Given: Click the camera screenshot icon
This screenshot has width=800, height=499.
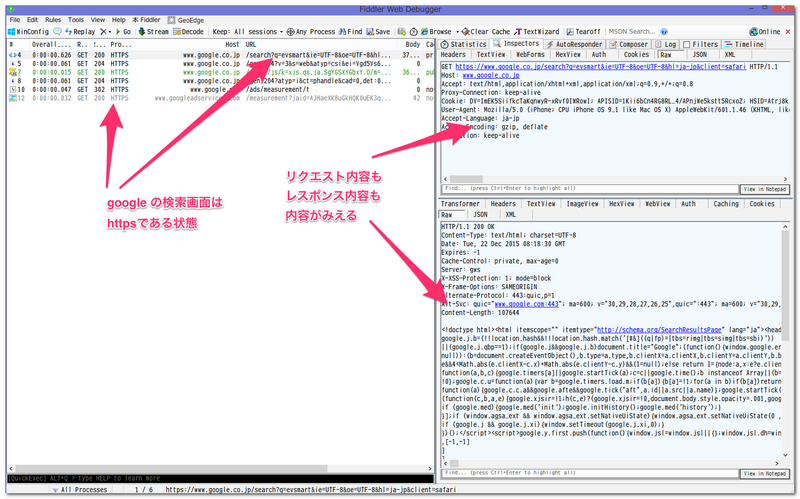Looking at the screenshot, I should (402, 32).
